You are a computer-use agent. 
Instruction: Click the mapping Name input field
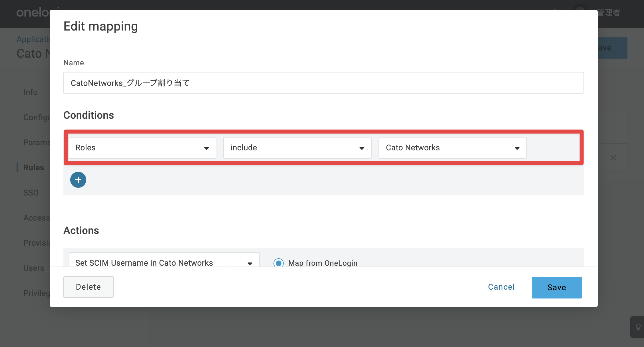coord(323,83)
